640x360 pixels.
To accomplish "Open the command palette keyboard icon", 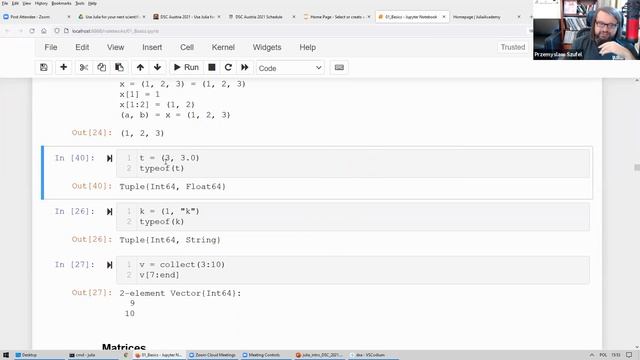I will [339, 67].
